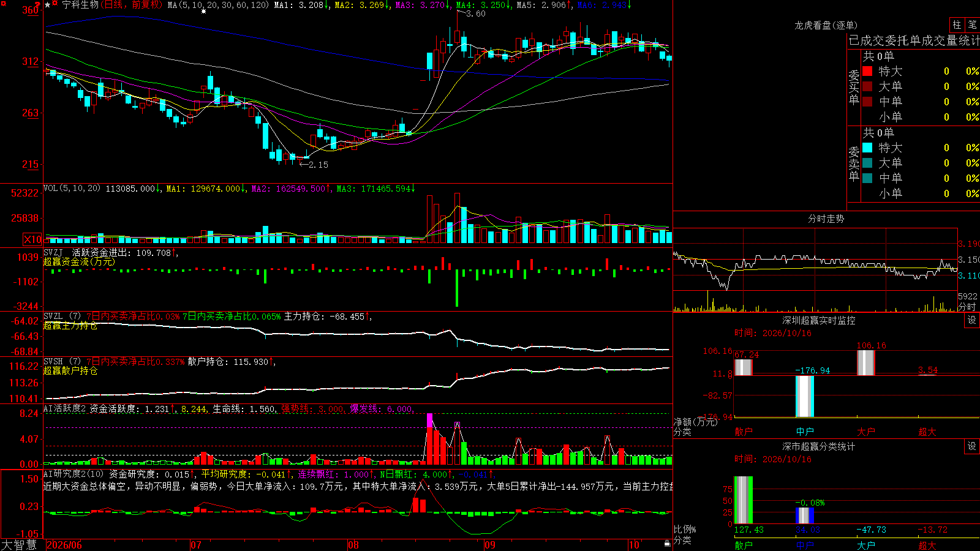The width and height of the screenshot is (980, 551).
Task: Click the 超赢散户持仓 label
Action: point(70,370)
